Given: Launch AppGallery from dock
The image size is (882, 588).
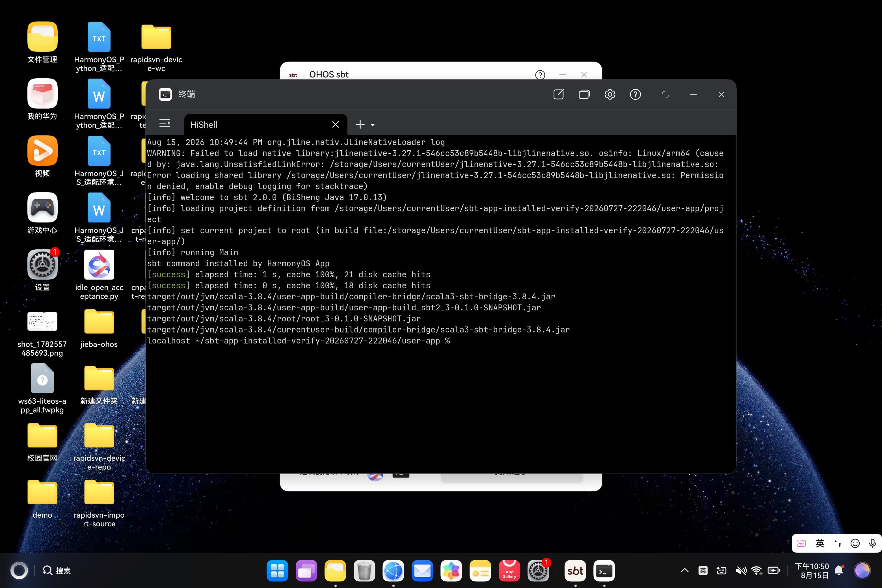Looking at the screenshot, I should (x=509, y=571).
